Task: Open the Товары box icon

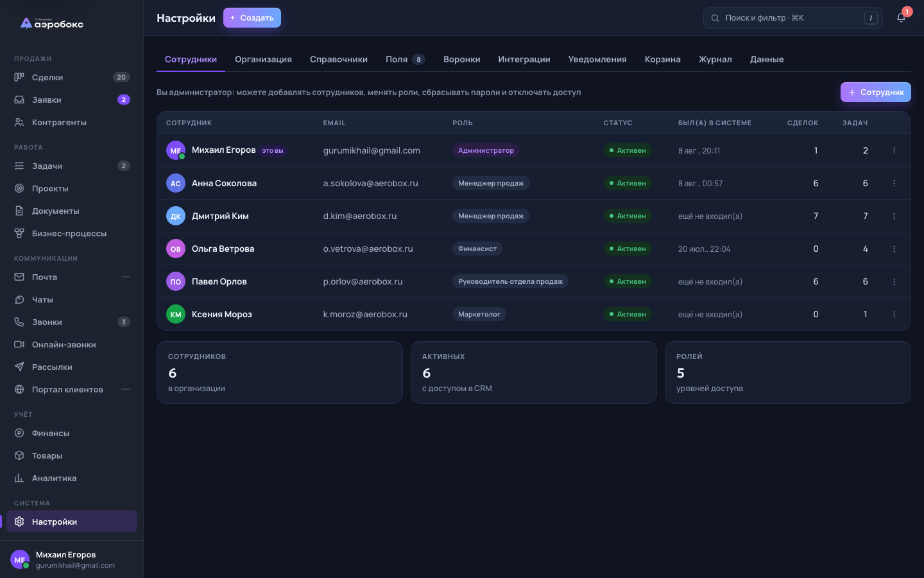Action: click(x=19, y=455)
